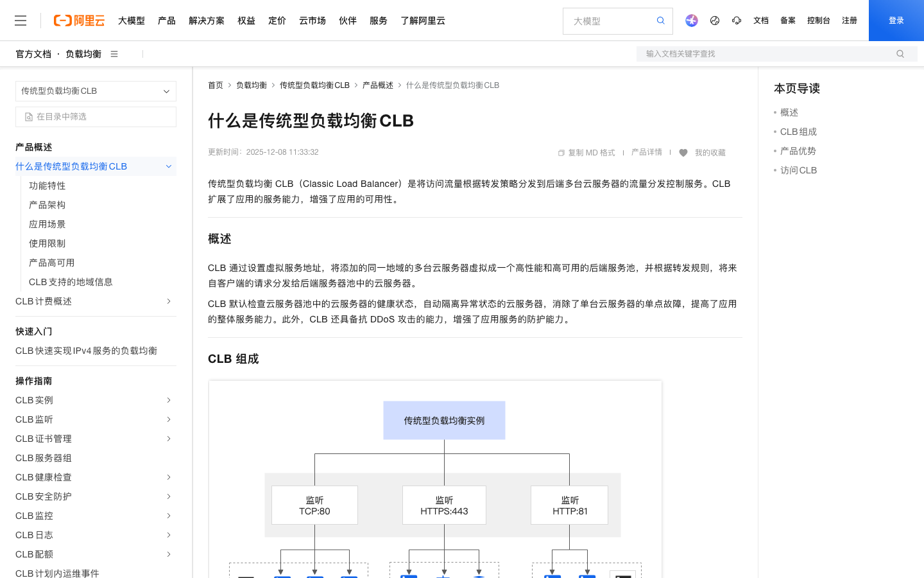Click the copy icon next to 复制 MD 格式
Viewport: 924px width, 578px height.
(x=561, y=153)
